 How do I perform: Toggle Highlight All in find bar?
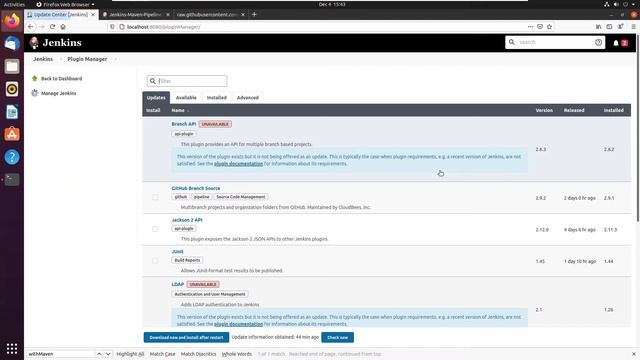(130, 354)
